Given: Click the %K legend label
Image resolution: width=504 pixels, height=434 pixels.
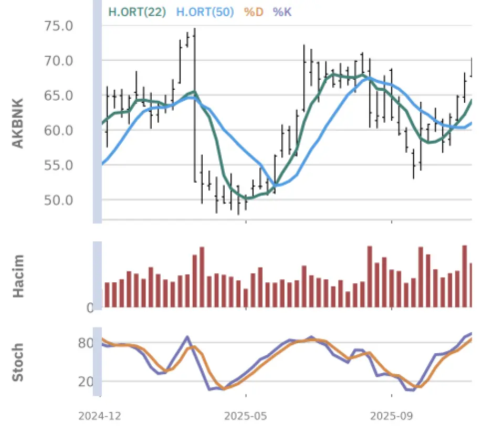Looking at the screenshot, I should (x=282, y=12).
